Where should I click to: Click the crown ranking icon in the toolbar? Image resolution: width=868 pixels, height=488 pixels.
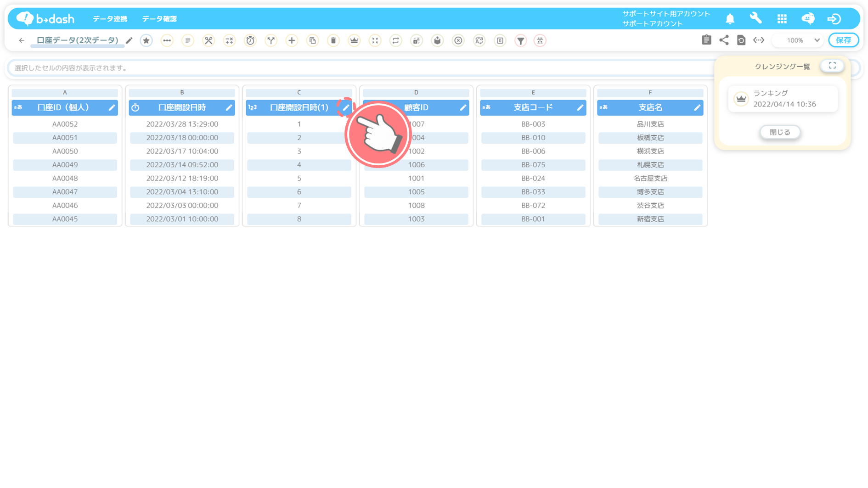pos(354,40)
